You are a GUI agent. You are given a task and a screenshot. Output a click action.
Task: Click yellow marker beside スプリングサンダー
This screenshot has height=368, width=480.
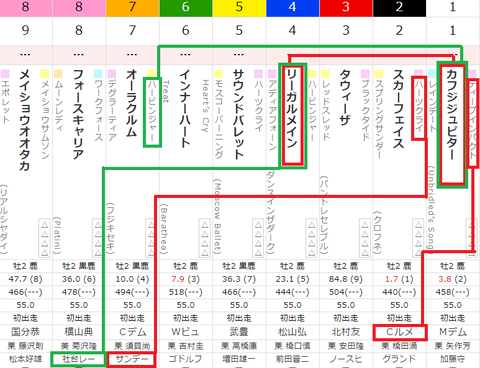tap(379, 73)
